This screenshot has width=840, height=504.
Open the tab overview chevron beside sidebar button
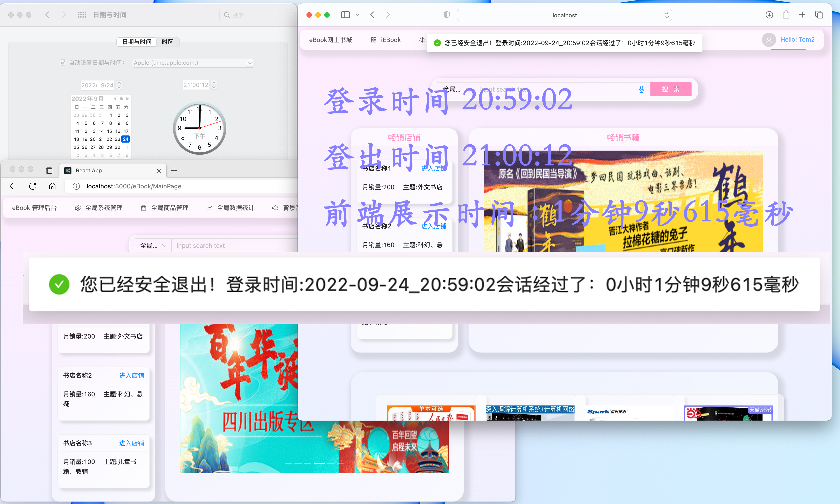tap(357, 15)
